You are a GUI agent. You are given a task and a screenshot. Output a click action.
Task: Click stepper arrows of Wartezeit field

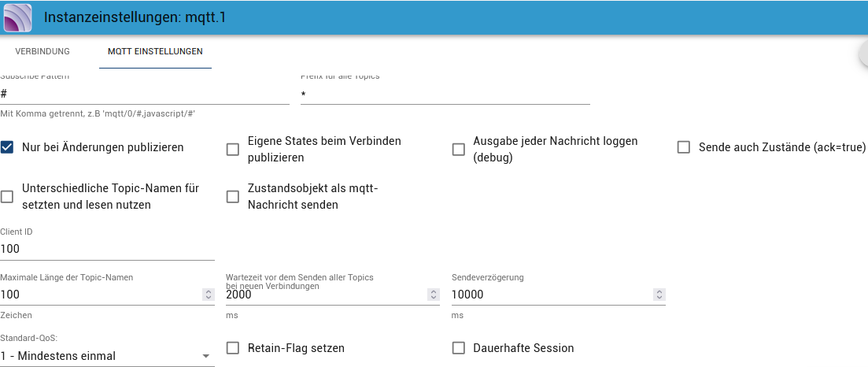tap(434, 295)
